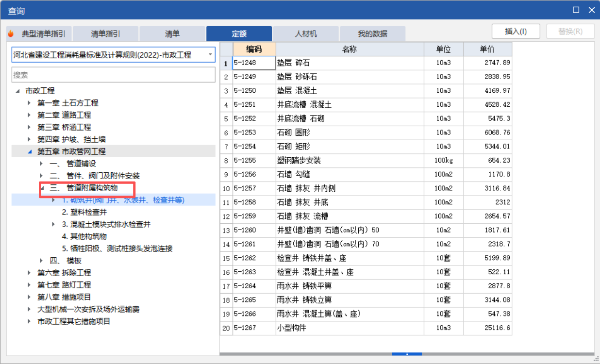The image size is (600, 364).
Task: Select 5. 牺牲阳极、测试桩接头发泡连接 item
Action: 117,248
